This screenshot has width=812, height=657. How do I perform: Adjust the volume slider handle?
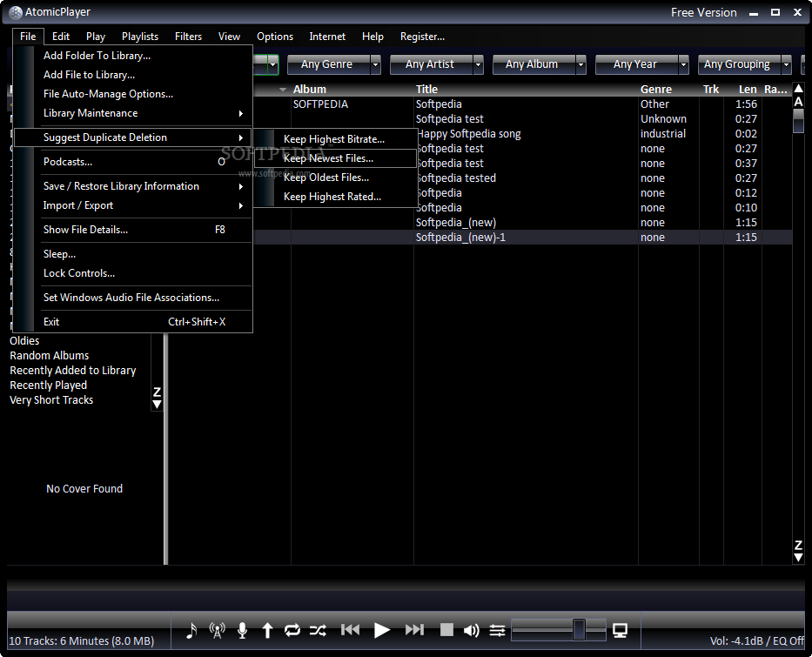click(579, 629)
